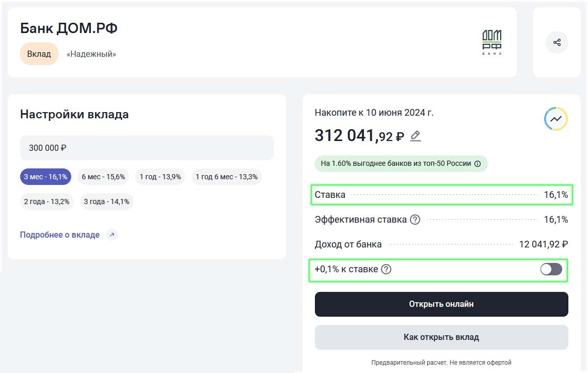The image size is (588, 373).
Task: Pick the 3 года - 14,1% term
Action: [x=106, y=201]
